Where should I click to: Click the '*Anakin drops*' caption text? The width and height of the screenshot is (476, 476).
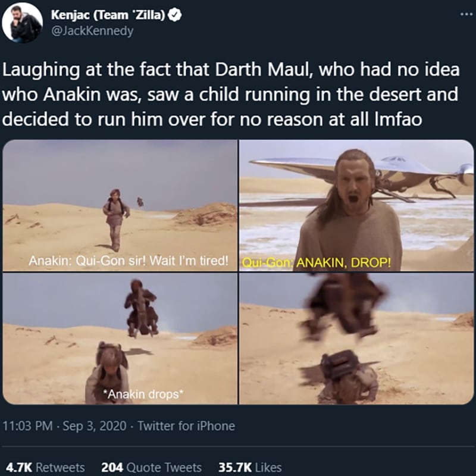pyautogui.click(x=143, y=394)
